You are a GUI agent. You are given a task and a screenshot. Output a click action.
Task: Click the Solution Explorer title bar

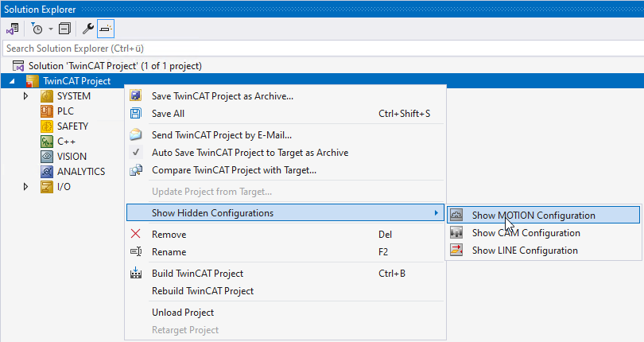click(322, 9)
